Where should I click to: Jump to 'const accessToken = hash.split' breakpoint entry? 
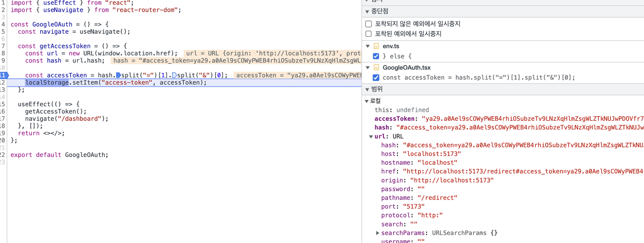coord(478,77)
